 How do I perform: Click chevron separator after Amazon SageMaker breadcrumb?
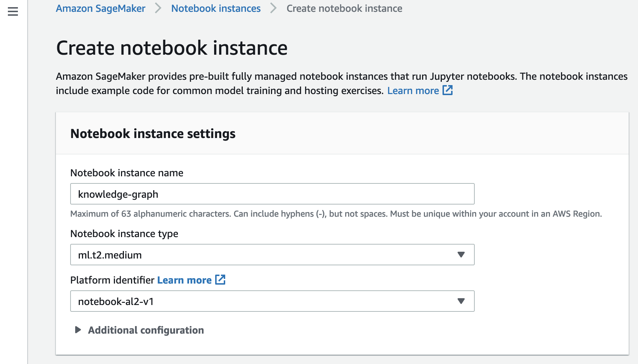[158, 8]
